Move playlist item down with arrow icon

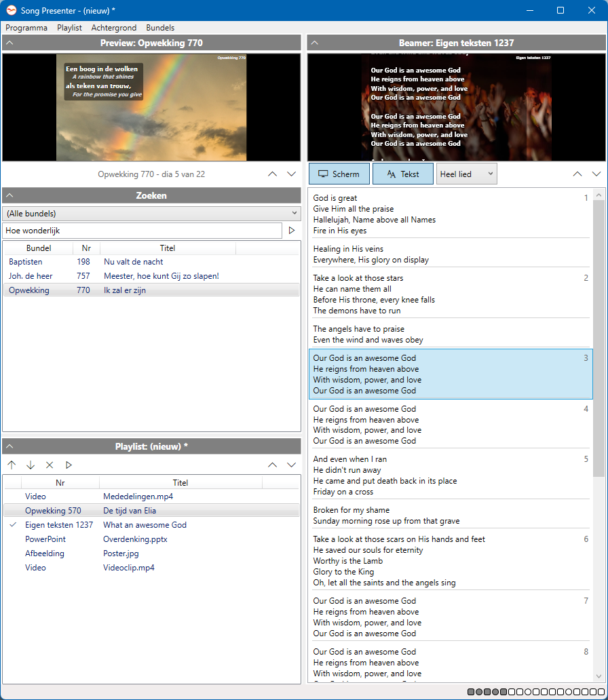point(31,465)
